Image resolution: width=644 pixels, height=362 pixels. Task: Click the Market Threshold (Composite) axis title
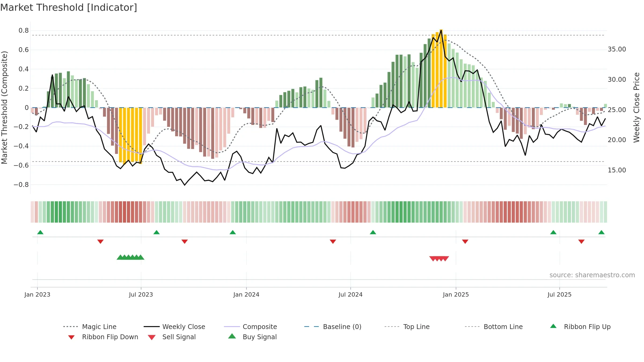(x=4, y=108)
